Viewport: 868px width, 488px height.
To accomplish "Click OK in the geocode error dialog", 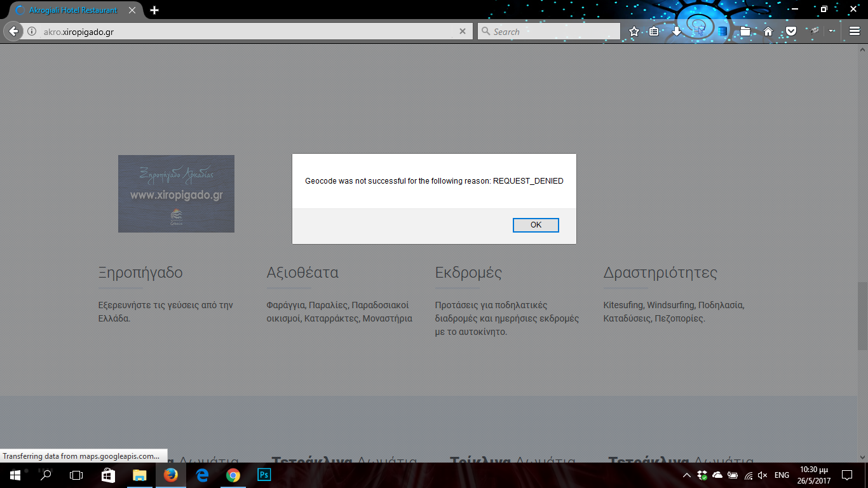I will 536,225.
